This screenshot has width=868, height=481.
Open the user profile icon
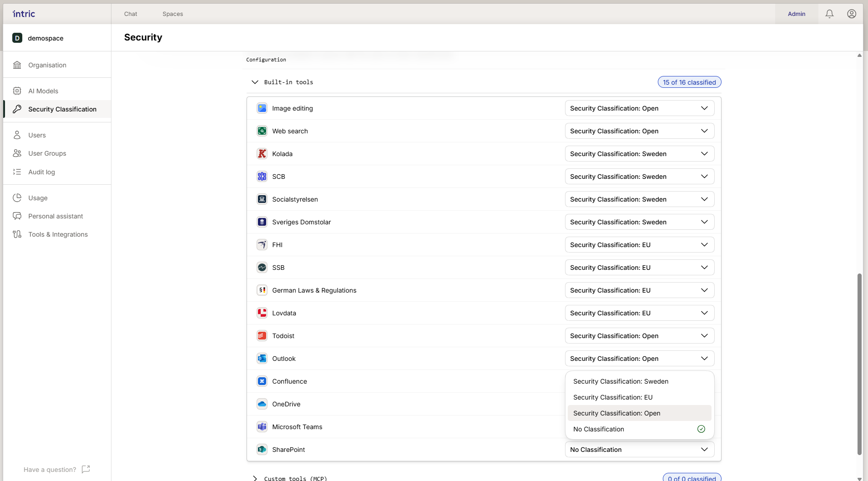(x=852, y=14)
